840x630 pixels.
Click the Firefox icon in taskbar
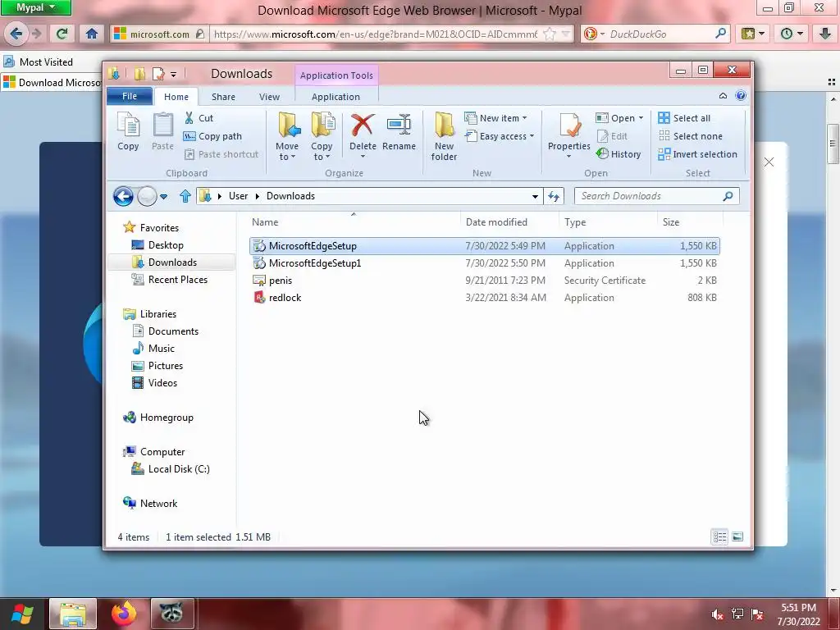(x=124, y=614)
